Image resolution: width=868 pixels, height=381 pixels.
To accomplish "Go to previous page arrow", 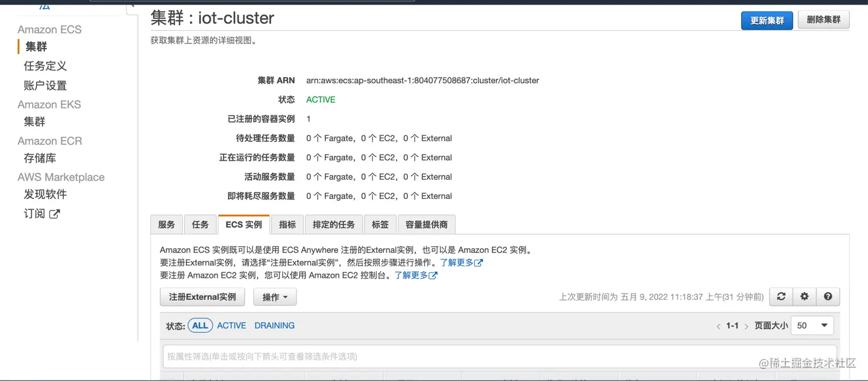I will pyautogui.click(x=718, y=326).
